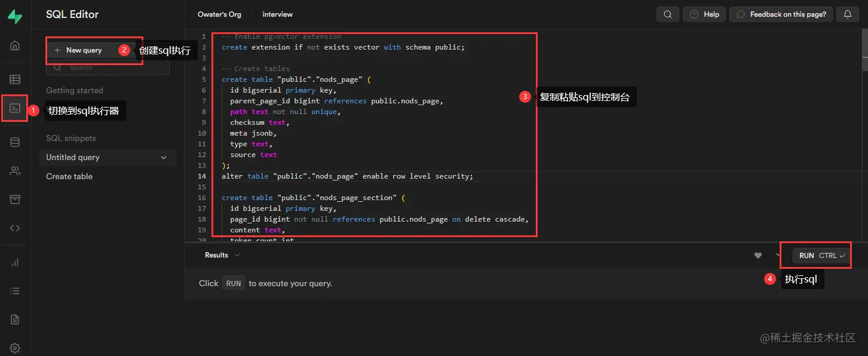
Task: Click the 'path text not null unique' line
Action: coord(285,112)
